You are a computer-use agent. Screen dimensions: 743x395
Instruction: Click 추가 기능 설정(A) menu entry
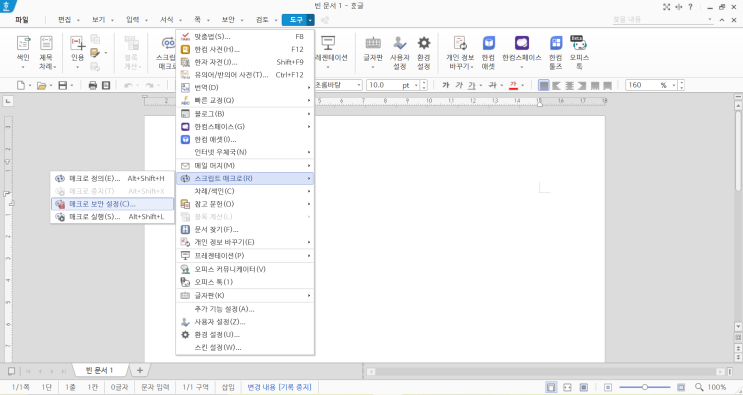[245, 309]
